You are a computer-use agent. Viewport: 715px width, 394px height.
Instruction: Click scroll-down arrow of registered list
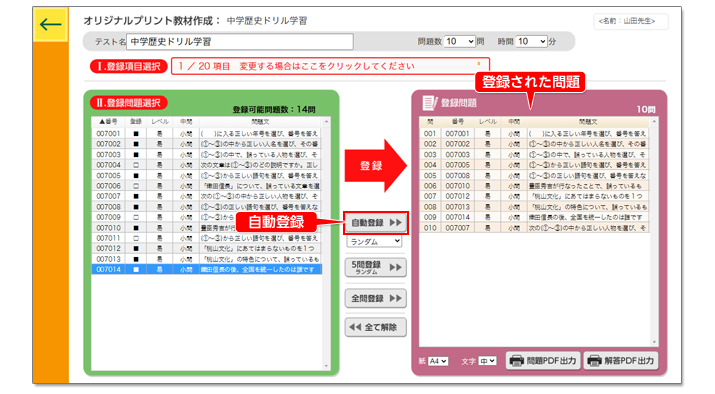point(654,342)
